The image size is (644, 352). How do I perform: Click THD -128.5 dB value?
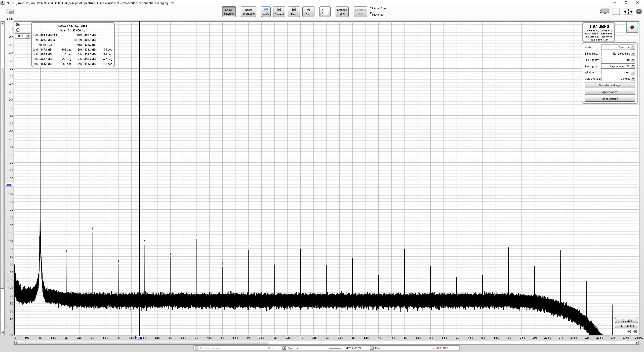[x=90, y=35]
